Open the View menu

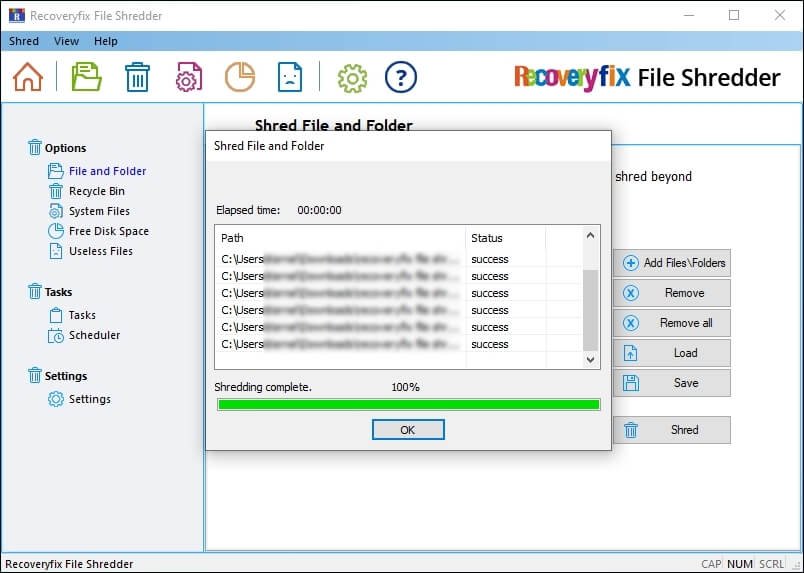[x=66, y=41]
